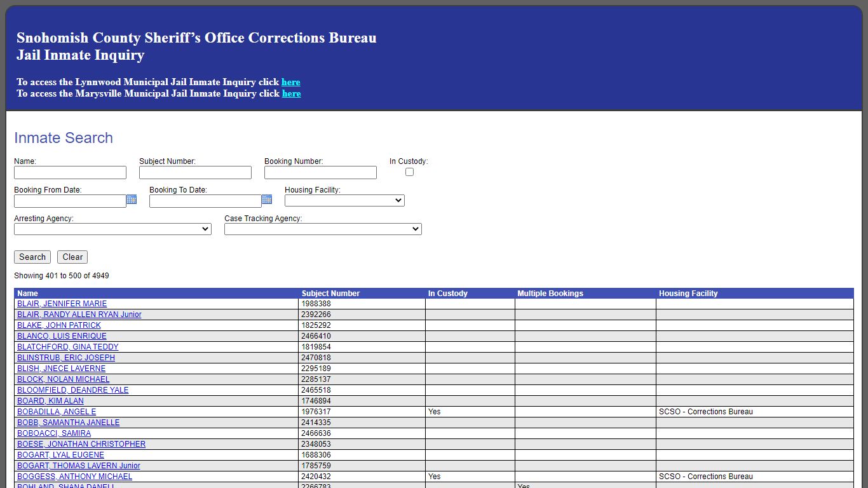Open BLAIR, RANDY ALLEN RYAN Junior record

(x=79, y=315)
